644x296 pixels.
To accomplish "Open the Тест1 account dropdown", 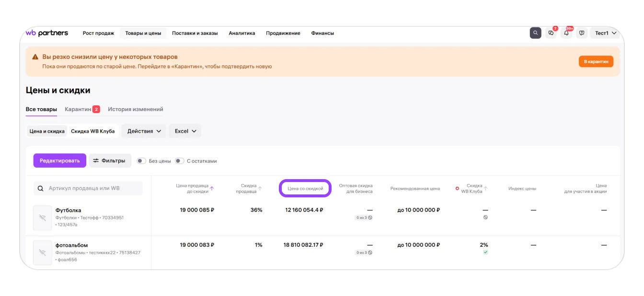I will coord(606,33).
